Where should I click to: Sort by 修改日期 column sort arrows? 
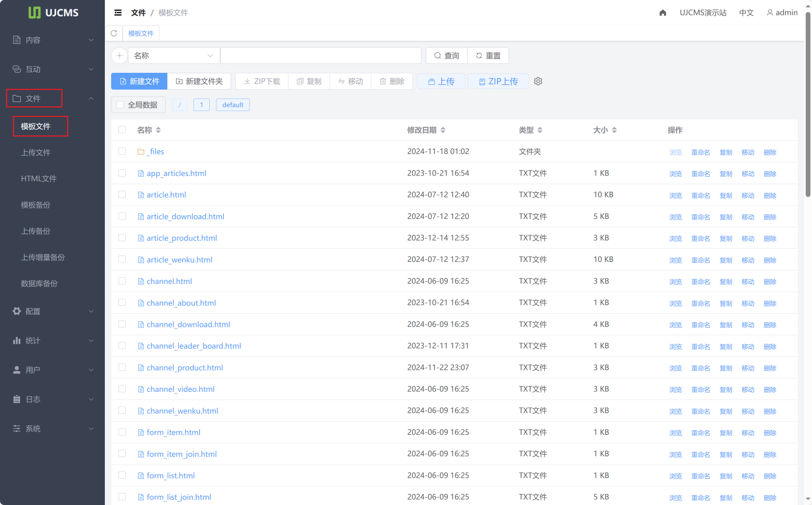pos(443,130)
